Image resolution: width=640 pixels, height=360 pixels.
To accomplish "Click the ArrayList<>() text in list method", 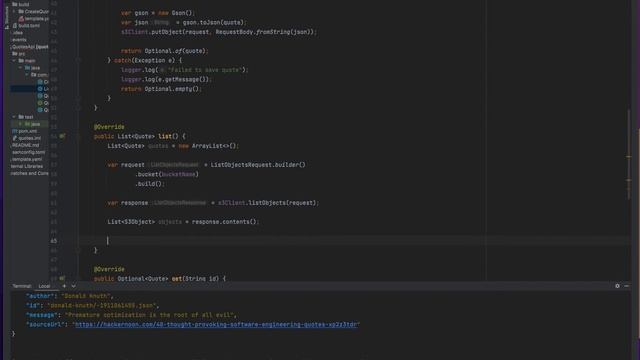I will click(x=214, y=146).
